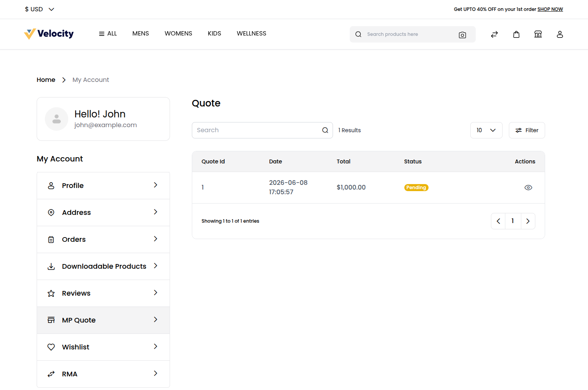Image resolution: width=588 pixels, height=390 pixels.
Task: Expand Reviews section chevron
Action: tap(156, 292)
